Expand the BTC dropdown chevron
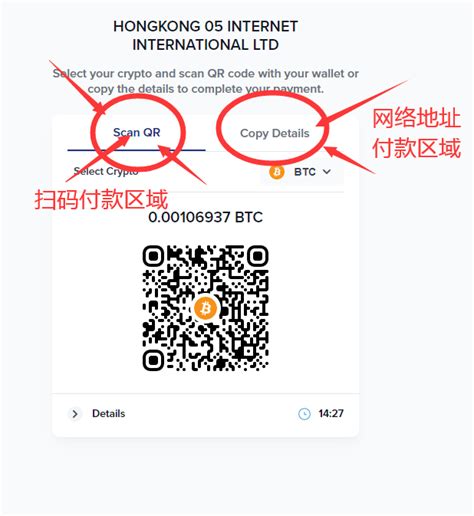474x516 pixels. tap(327, 172)
